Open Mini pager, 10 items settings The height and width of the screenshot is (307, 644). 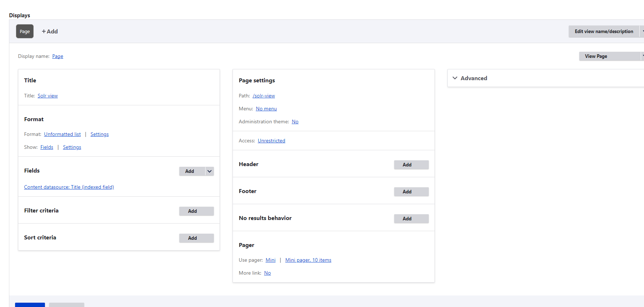point(308,260)
